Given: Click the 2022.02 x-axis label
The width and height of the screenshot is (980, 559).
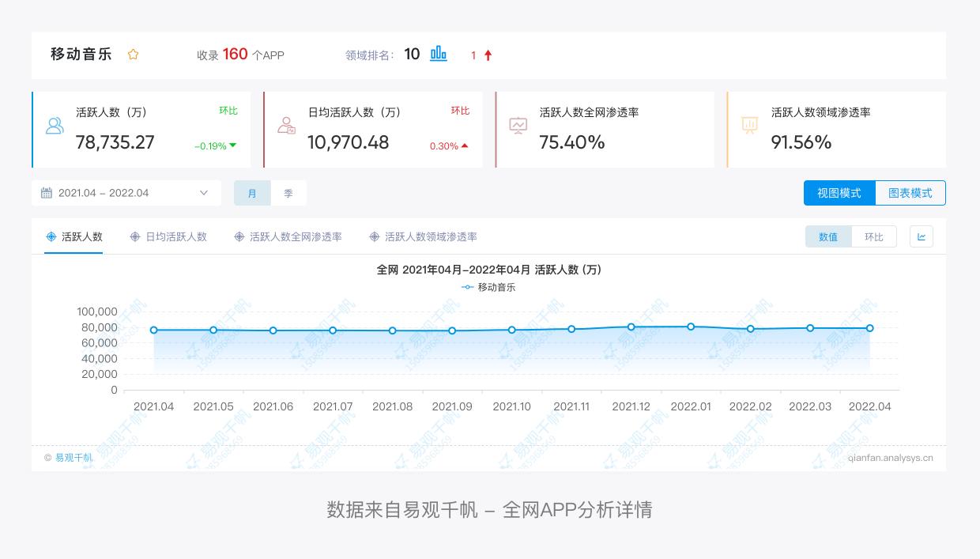Looking at the screenshot, I should (750, 406).
